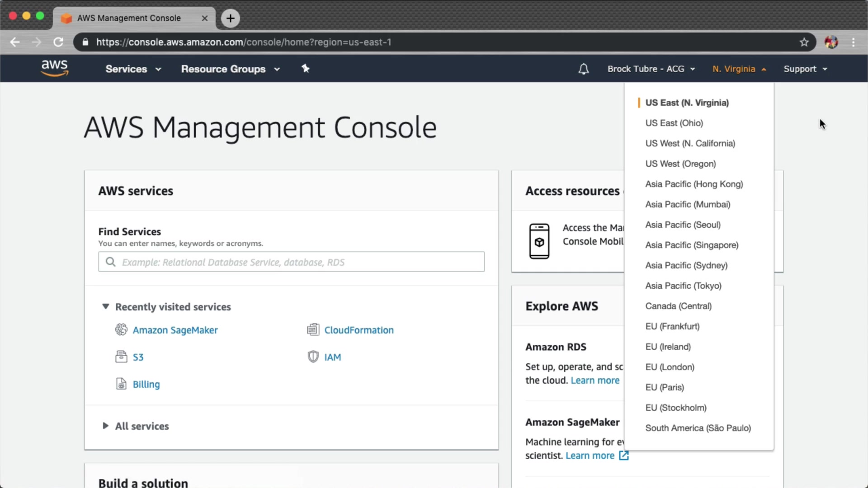Click Learn more link under Amazon RDS
The width and height of the screenshot is (868, 488).
coord(595,380)
